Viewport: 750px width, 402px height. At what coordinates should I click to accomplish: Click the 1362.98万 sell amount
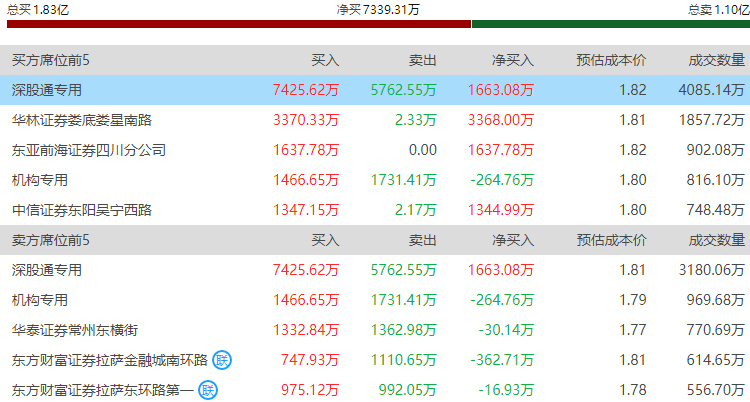[404, 330]
